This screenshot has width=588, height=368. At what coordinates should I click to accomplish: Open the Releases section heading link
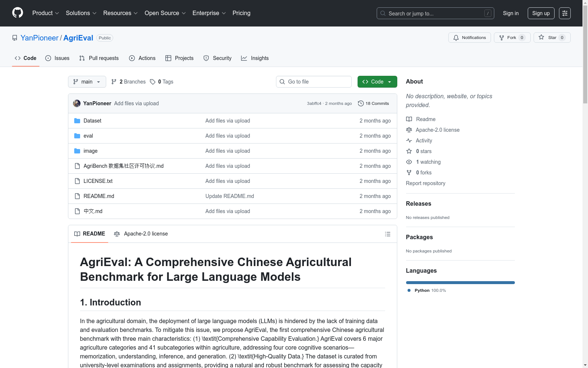(419, 204)
